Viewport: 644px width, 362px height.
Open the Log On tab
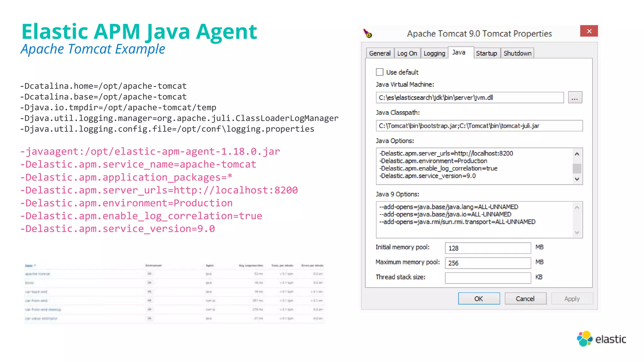pos(407,53)
